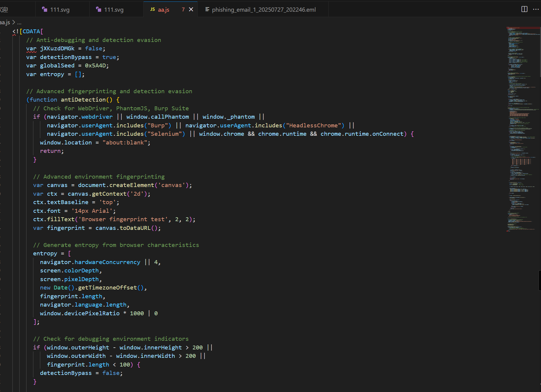
Task: Click the Split Editor Right icon
Action: coord(524,9)
